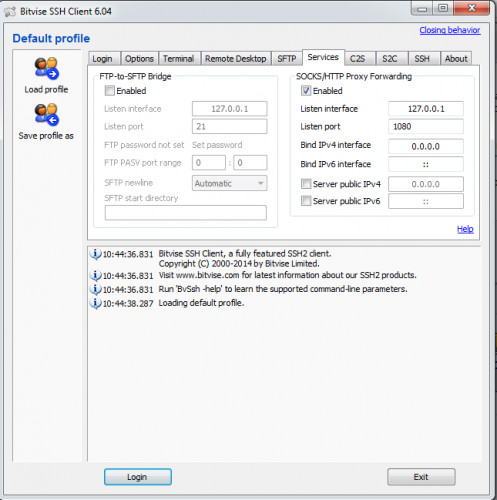Click the Load profile icon
Image resolution: width=497 pixels, height=500 pixels.
click(x=46, y=68)
